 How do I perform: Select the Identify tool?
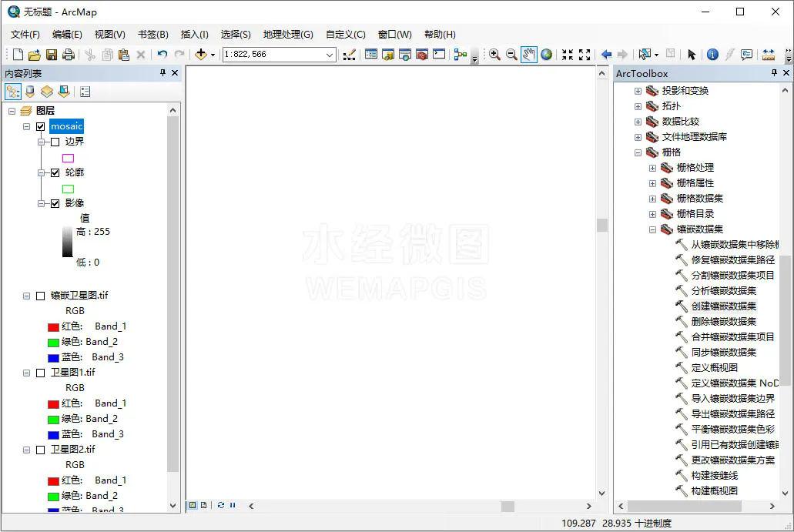coord(712,54)
